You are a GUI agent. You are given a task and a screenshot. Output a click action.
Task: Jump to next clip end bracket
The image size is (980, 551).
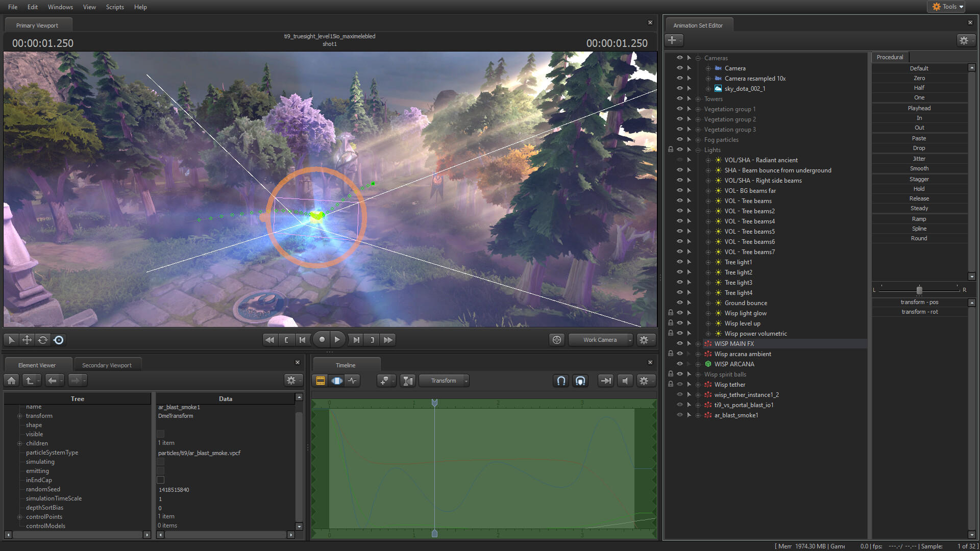coord(372,340)
